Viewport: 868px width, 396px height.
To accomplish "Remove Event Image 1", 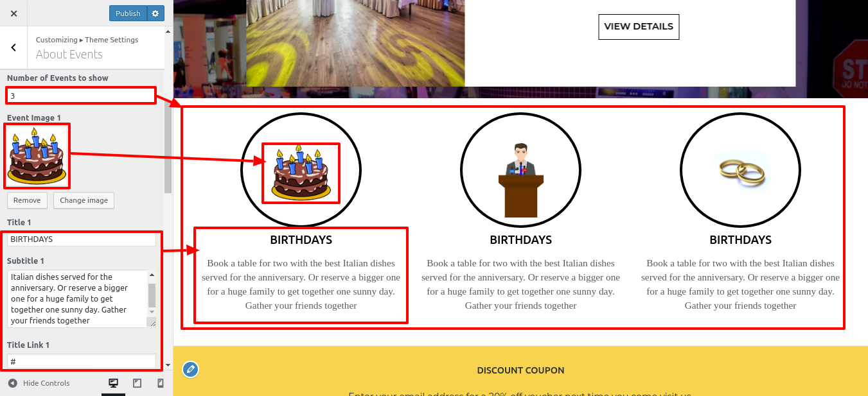I will 27,200.
